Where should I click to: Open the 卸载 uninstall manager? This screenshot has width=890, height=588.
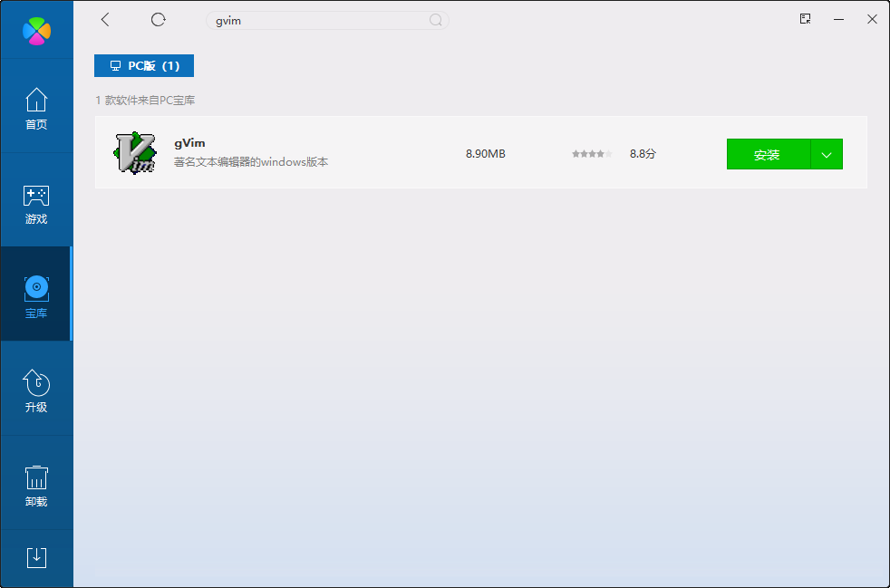[36, 483]
